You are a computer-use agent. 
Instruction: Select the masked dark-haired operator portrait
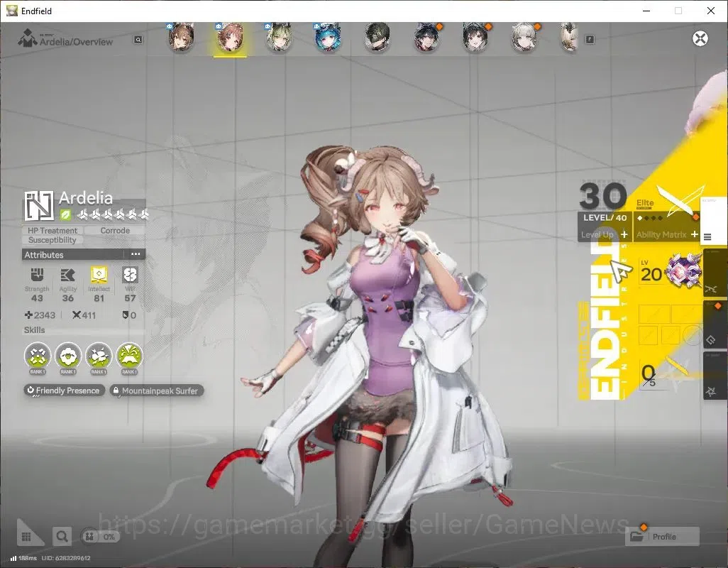[x=377, y=37]
